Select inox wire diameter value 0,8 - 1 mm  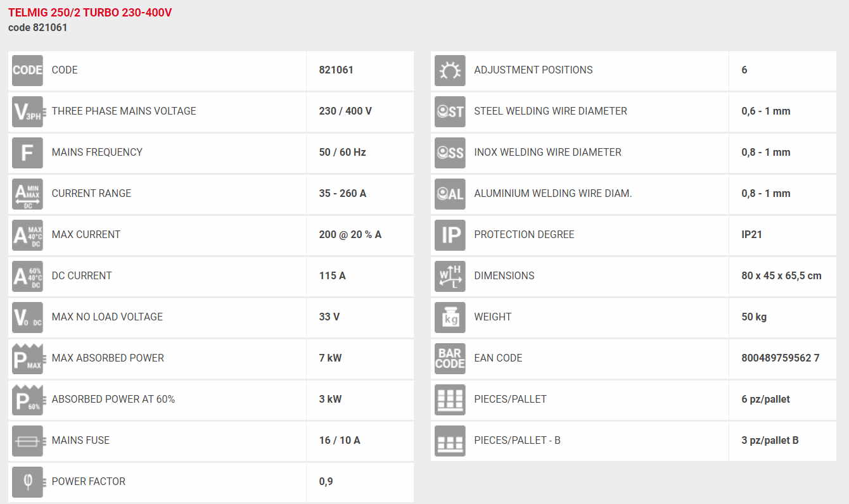[x=766, y=152]
